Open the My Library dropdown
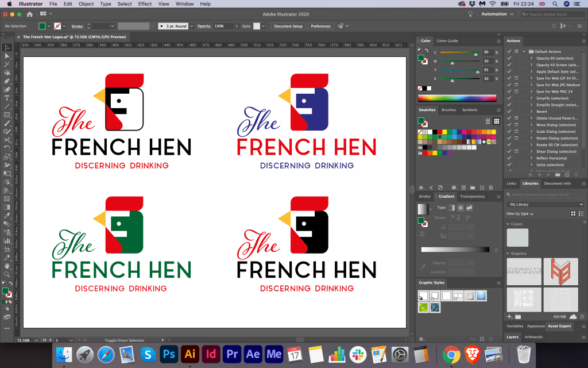Screen dimensions: 588x368 click(546, 204)
